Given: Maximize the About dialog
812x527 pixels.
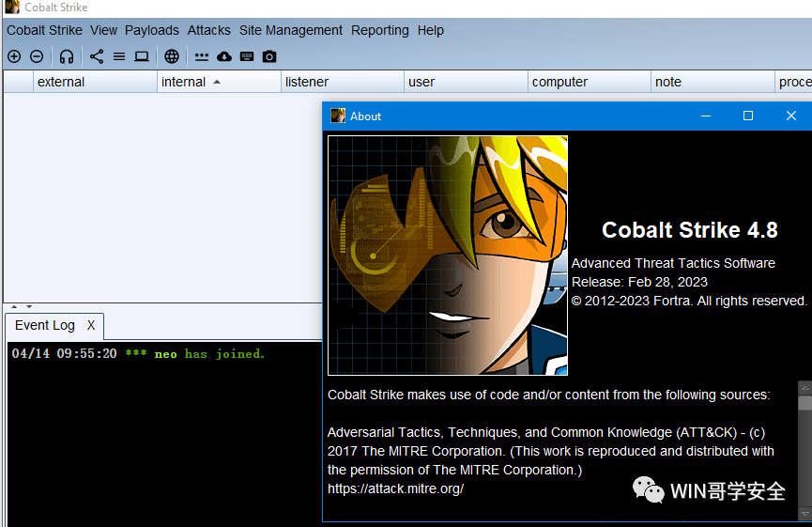Looking at the screenshot, I should [748, 116].
